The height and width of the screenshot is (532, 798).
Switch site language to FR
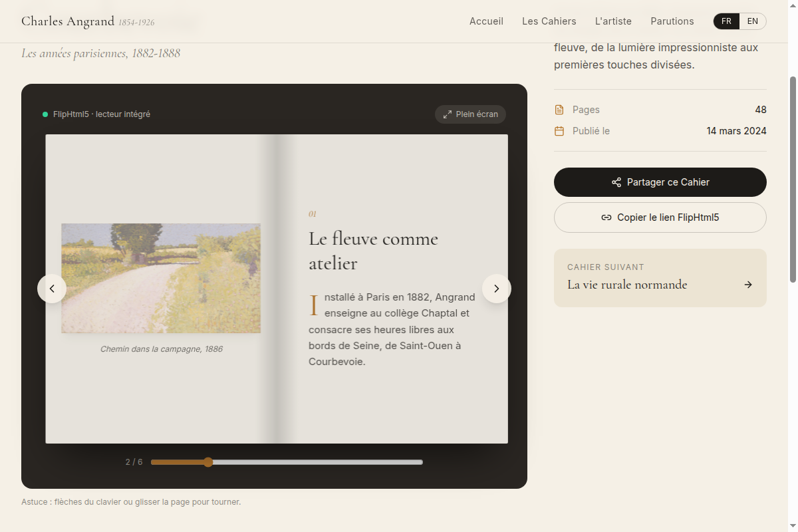point(726,21)
